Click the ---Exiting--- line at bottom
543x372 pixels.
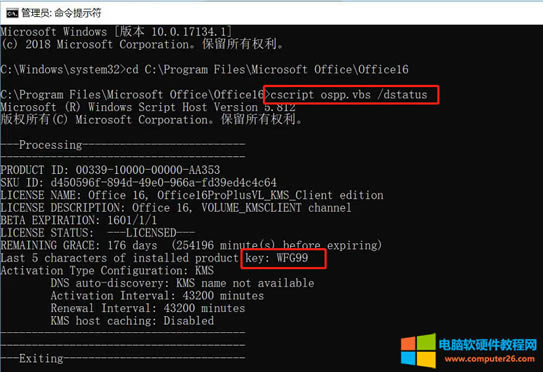(123, 358)
